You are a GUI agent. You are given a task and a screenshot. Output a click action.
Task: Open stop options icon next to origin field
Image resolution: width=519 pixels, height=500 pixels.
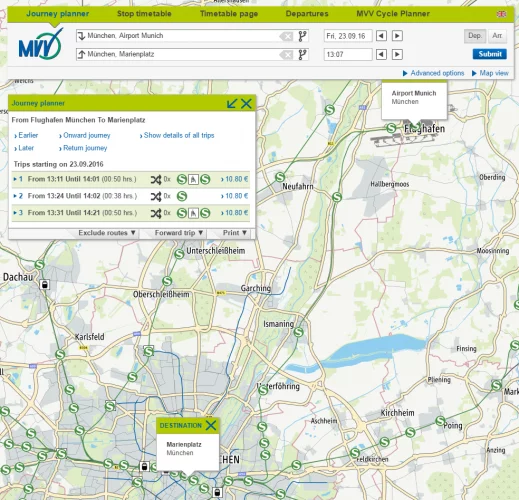click(x=302, y=36)
